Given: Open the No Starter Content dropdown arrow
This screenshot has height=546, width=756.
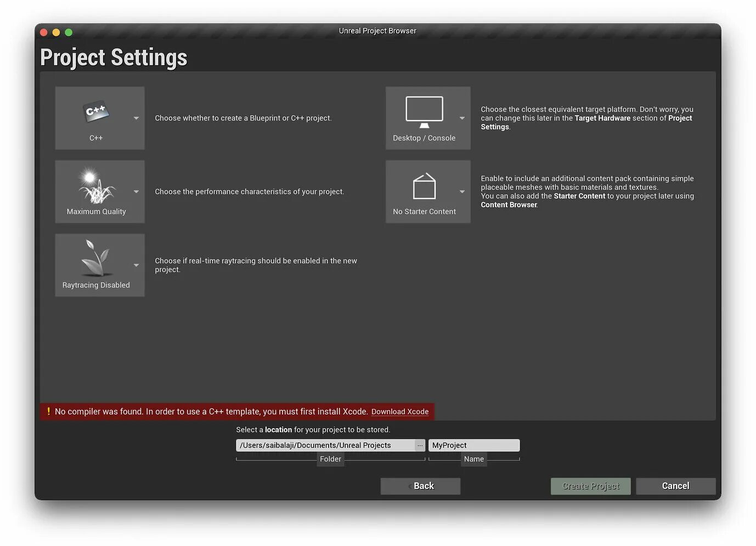Looking at the screenshot, I should coord(462,191).
